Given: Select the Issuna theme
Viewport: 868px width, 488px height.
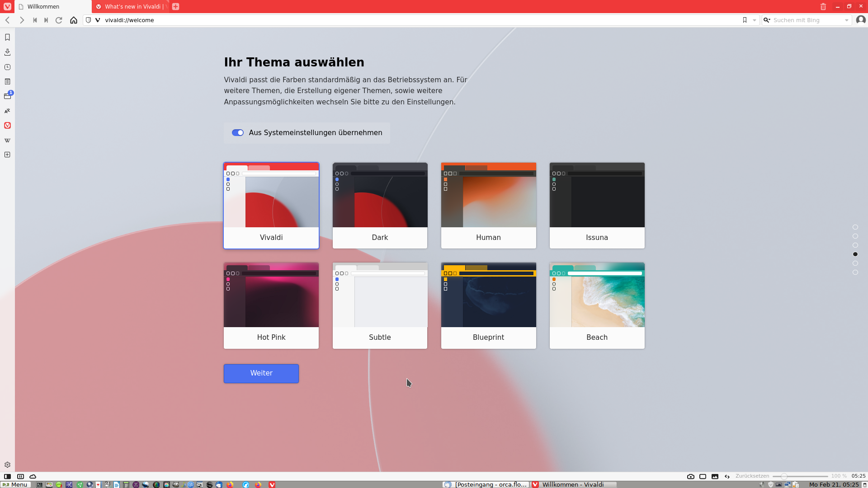Looking at the screenshot, I should pos(597,206).
